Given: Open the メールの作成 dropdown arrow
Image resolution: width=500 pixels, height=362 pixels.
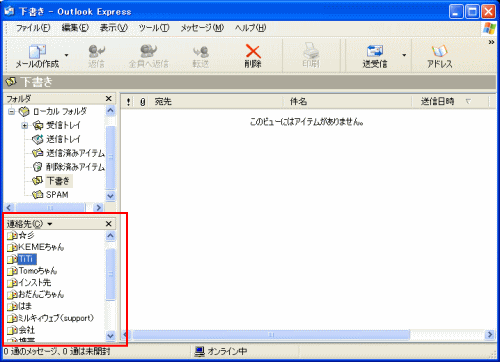Looking at the screenshot, I should click(x=66, y=55).
